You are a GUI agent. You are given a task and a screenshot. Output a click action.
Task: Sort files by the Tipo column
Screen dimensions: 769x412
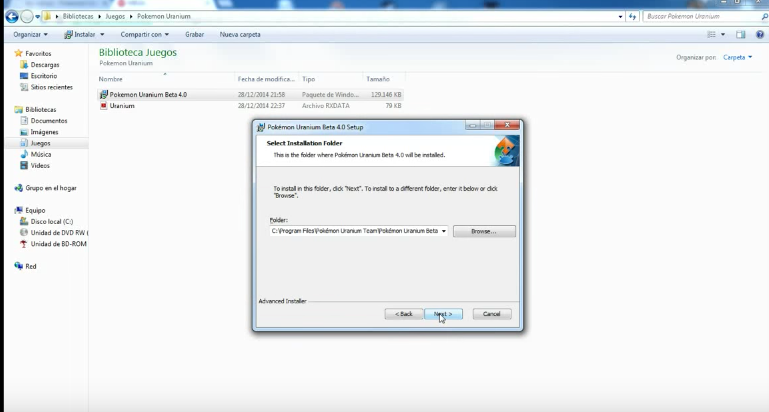pos(331,79)
